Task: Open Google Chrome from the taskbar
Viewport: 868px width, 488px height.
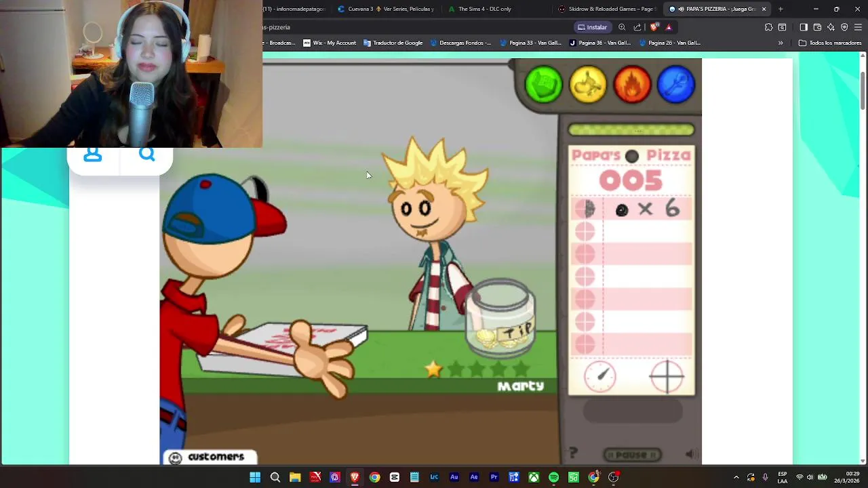Action: pos(374,477)
